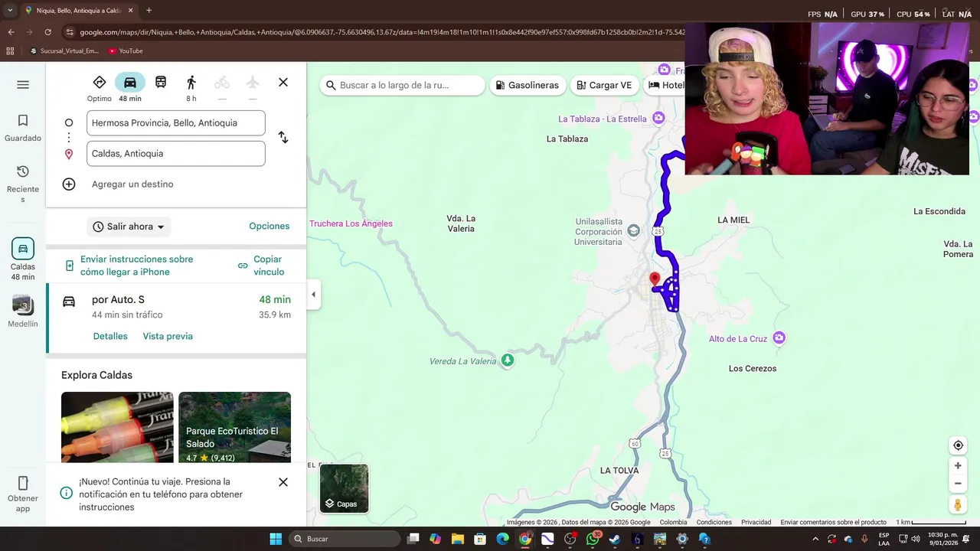Image resolution: width=980 pixels, height=551 pixels.
Task: Click La Tablaza - La Estrella marker
Action: coord(658,119)
